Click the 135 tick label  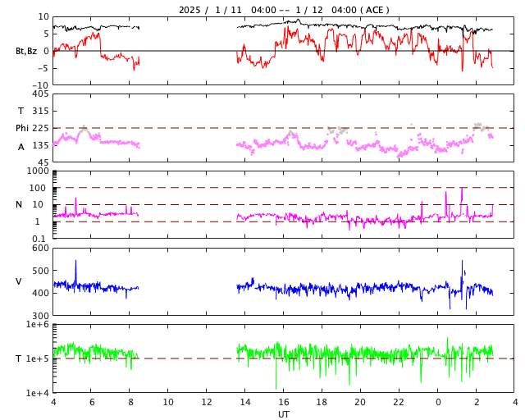40,145
